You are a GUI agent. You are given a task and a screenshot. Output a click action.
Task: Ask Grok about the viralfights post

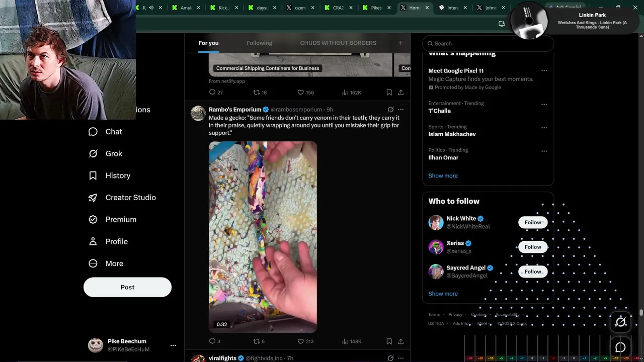coord(390,358)
